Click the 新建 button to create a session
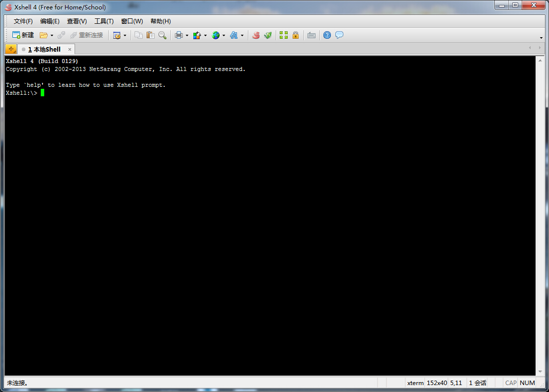 point(22,35)
